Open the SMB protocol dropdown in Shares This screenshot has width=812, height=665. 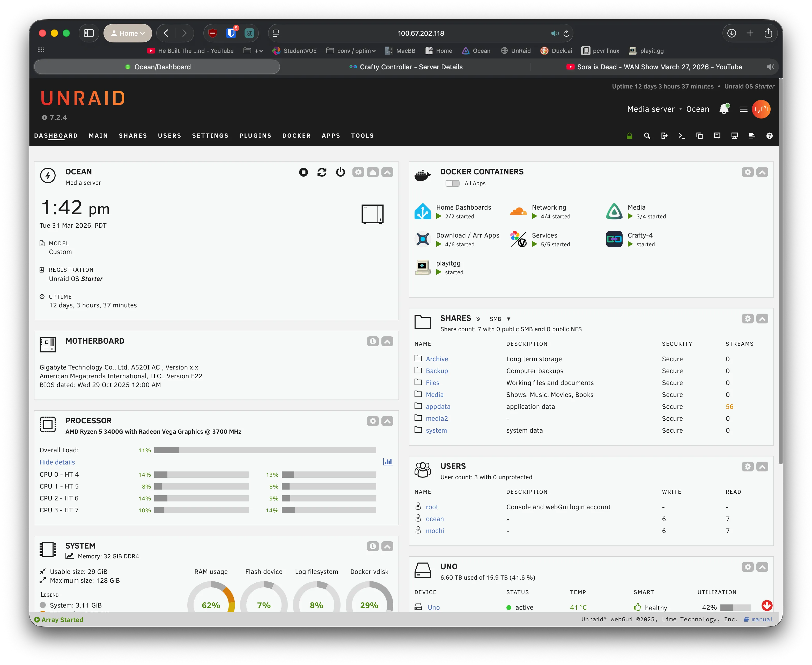coord(500,319)
